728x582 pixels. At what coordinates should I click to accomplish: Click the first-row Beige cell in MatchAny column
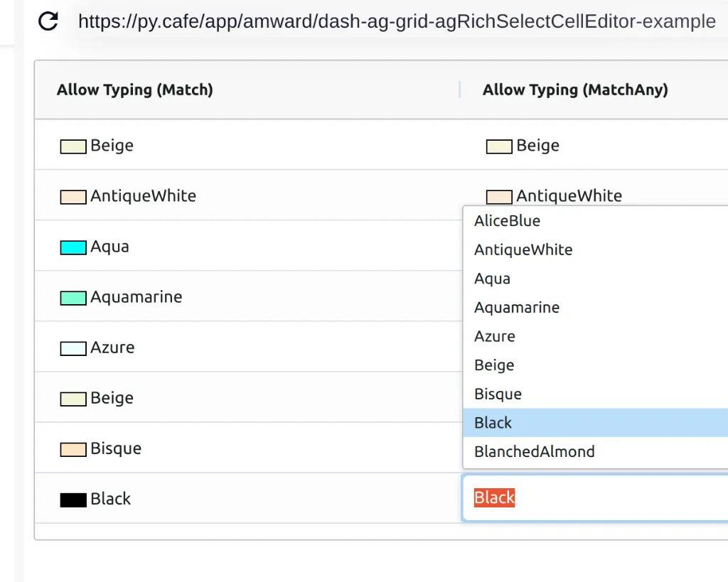click(537, 146)
